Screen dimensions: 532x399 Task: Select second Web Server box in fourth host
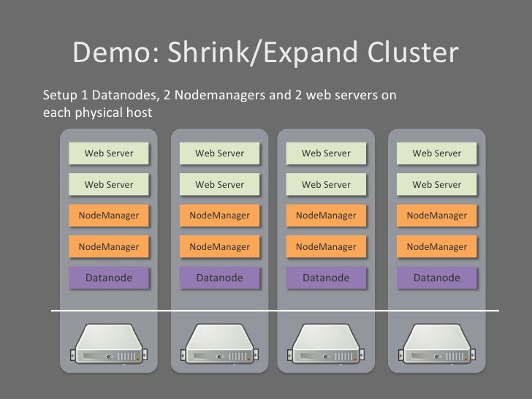pyautogui.click(x=437, y=185)
